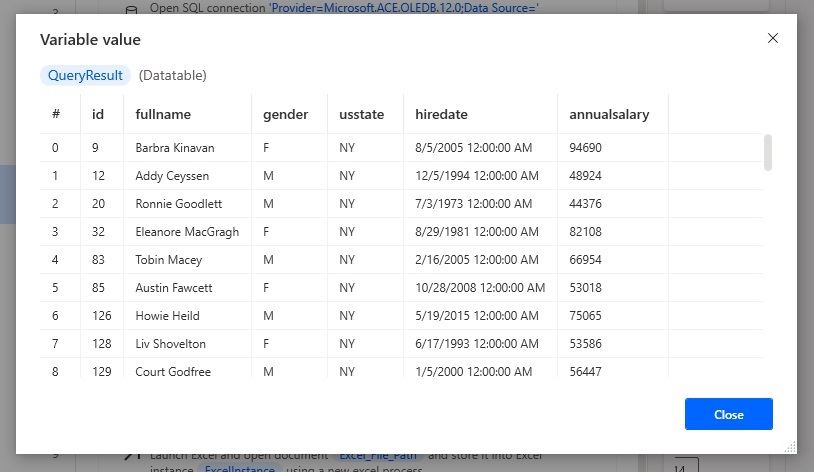The image size is (814, 472).
Task: Select the Barbra Kinavan name cell
Action: [x=174, y=148]
